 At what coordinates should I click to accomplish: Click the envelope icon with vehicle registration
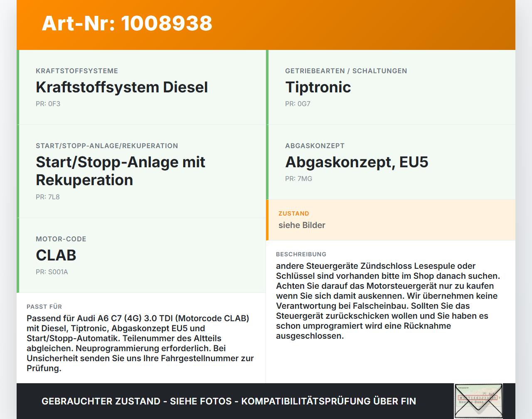(x=478, y=400)
